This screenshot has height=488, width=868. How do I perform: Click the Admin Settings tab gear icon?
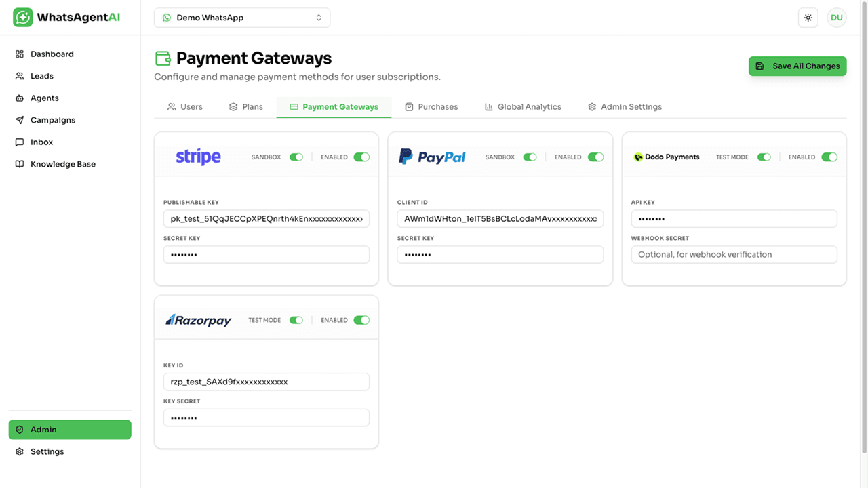(x=592, y=107)
